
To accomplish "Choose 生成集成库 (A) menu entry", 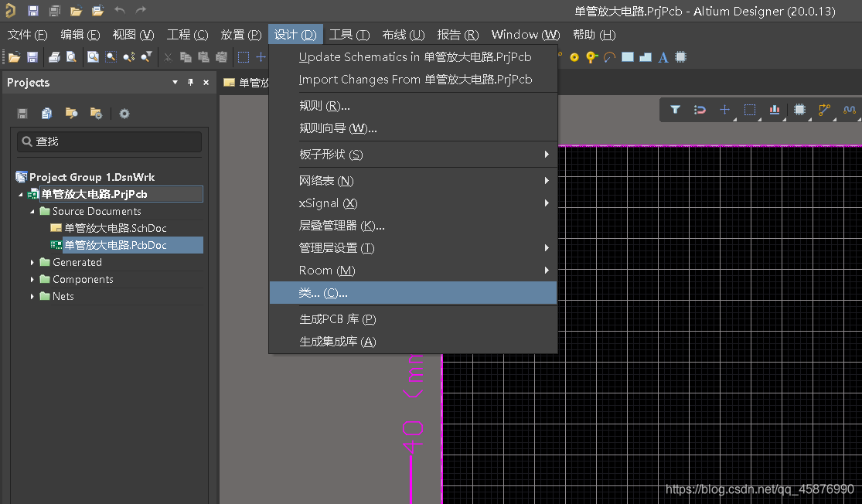I will (x=413, y=342).
